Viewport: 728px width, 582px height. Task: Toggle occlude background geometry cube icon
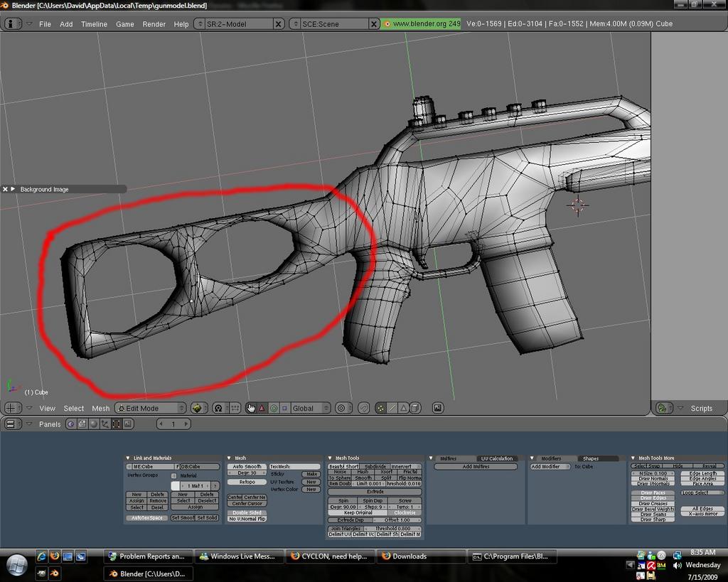pyautogui.click(x=415, y=408)
